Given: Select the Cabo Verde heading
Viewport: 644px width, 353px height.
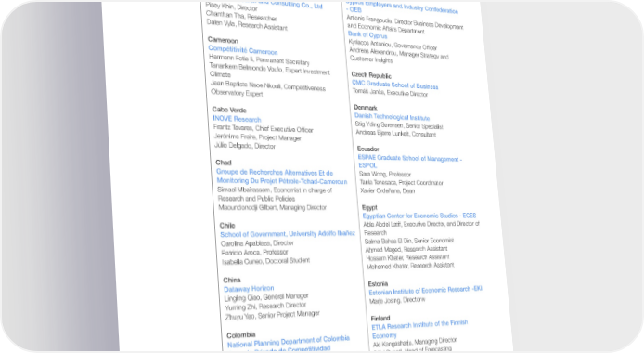Looking at the screenshot, I should click(229, 110).
